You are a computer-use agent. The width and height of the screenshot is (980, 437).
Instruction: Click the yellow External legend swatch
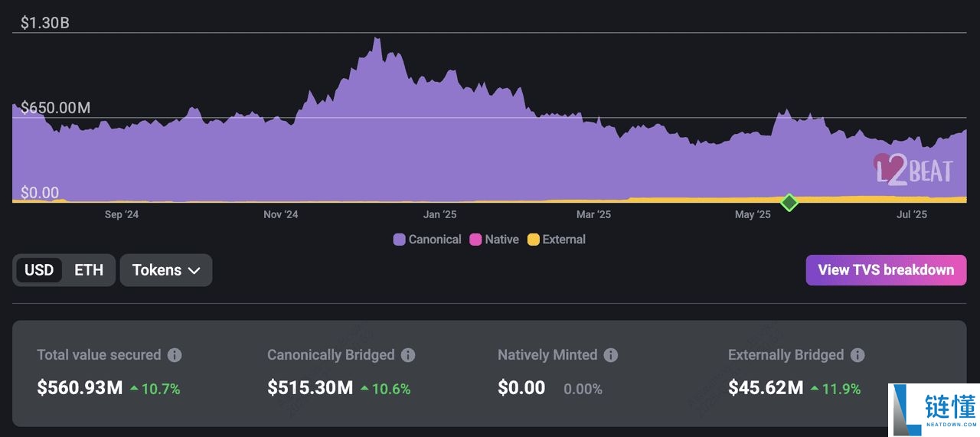[x=533, y=240]
